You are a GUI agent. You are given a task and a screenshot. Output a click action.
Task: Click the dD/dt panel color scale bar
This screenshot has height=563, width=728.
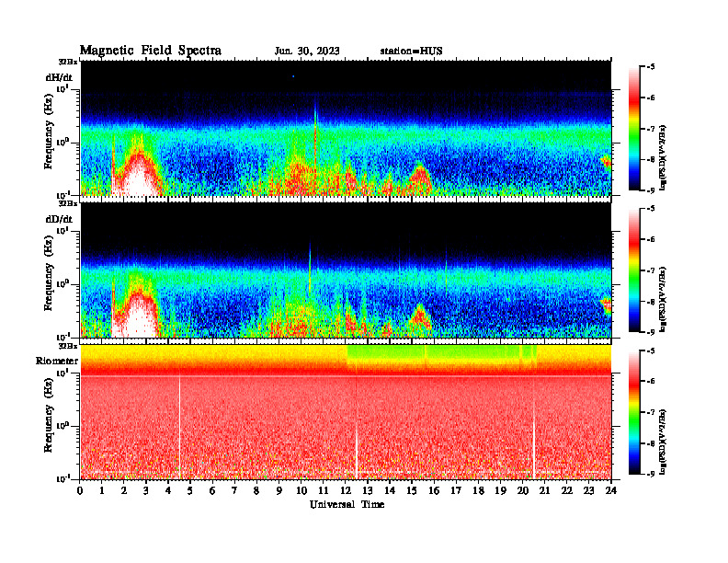[x=634, y=270]
